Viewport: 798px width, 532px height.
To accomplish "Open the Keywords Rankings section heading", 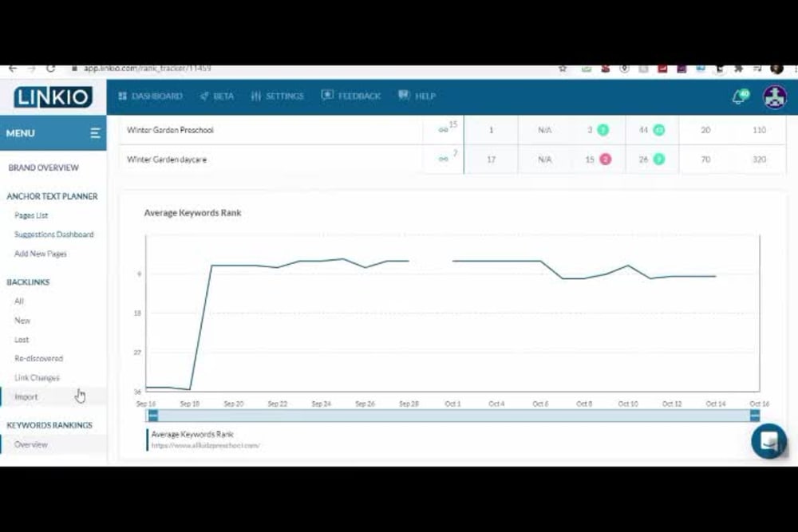I will point(49,425).
